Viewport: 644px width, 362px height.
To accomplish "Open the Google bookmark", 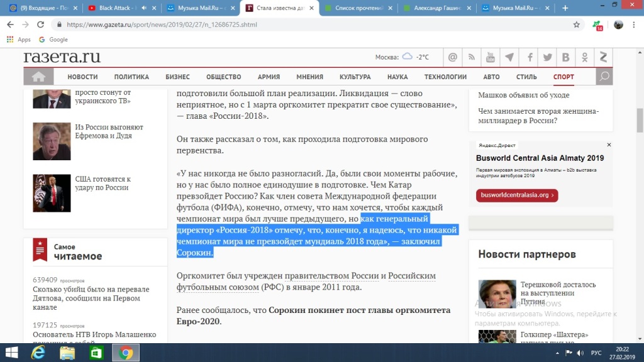I will [x=53, y=40].
